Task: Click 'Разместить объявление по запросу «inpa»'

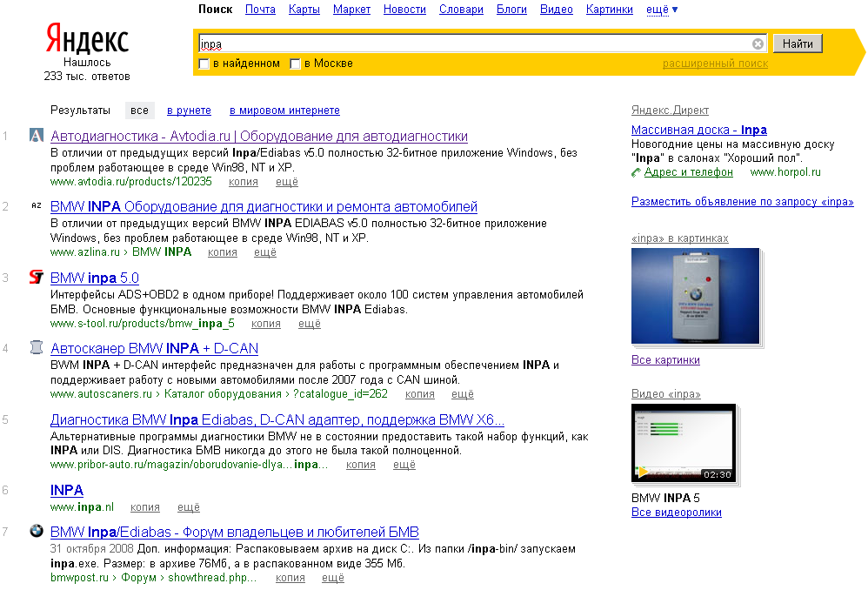Action: [x=743, y=202]
